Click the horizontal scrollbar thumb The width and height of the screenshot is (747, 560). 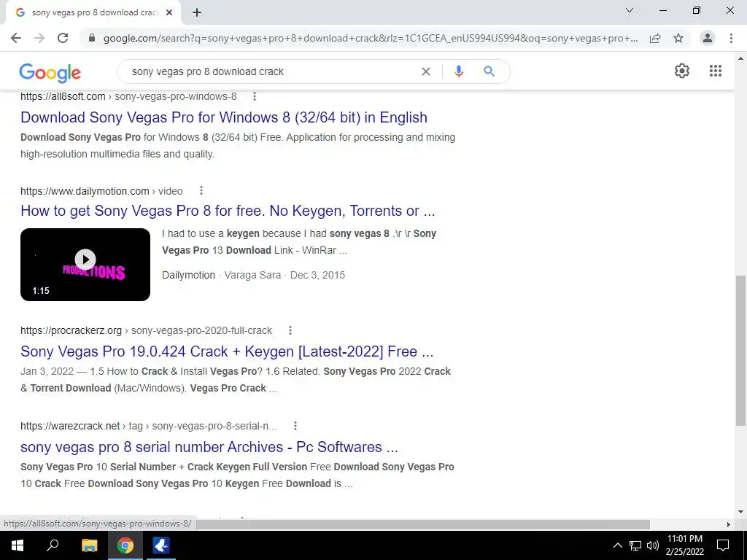[423, 524]
